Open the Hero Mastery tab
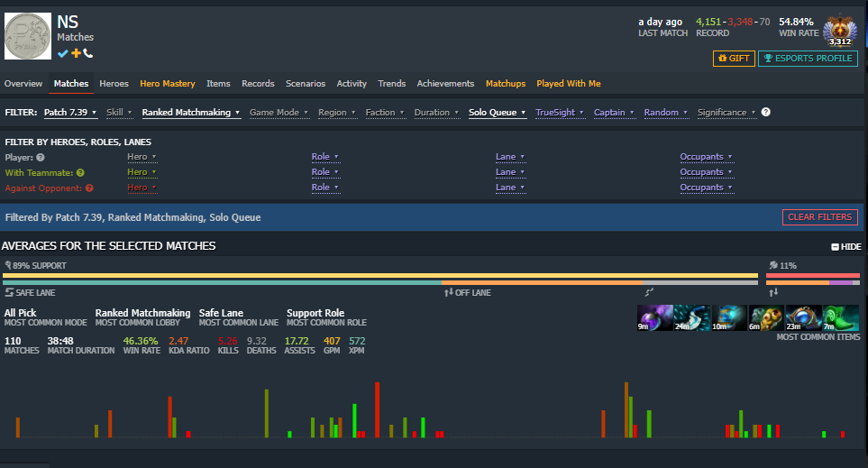868x468 pixels. pyautogui.click(x=167, y=84)
